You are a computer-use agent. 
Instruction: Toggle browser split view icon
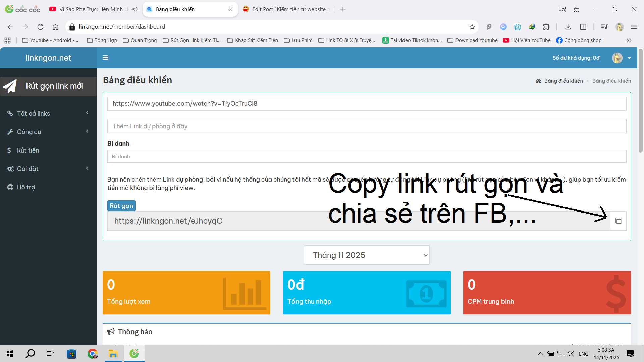583,27
